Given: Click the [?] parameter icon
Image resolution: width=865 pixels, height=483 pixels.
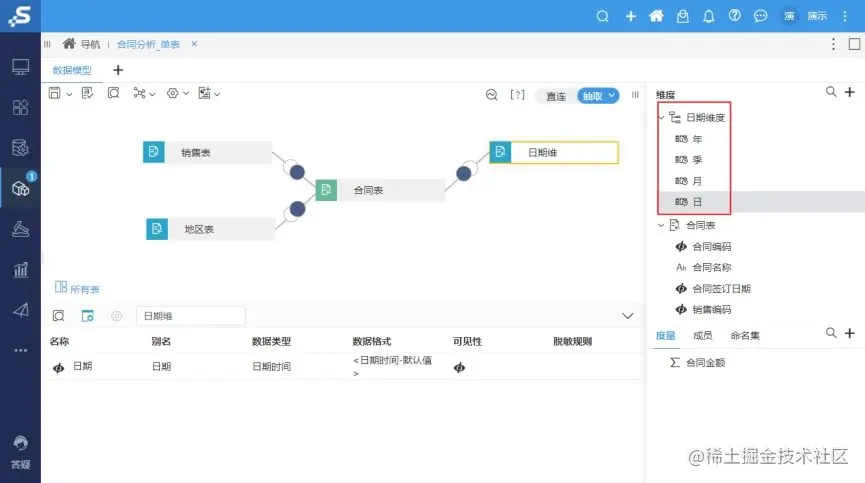Looking at the screenshot, I should coord(517,95).
